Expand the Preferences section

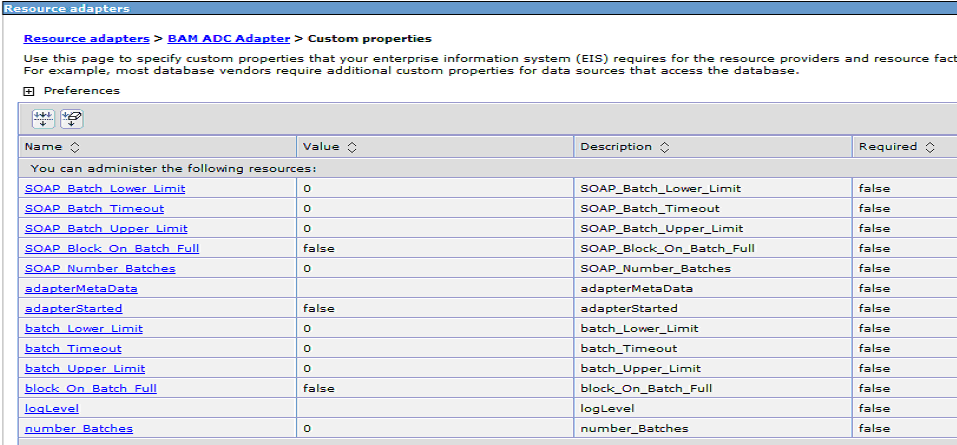pyautogui.click(x=28, y=91)
